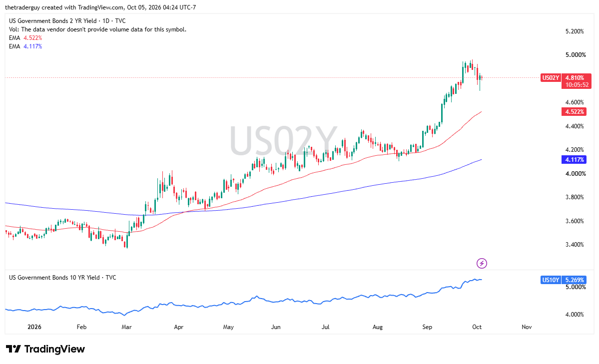Click the 4.600% price axis label
599x364 pixels.
[x=575, y=102]
